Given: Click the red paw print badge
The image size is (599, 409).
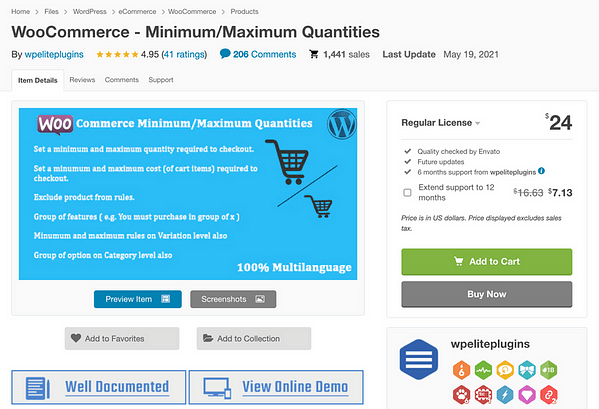Looking at the screenshot, I should (x=461, y=395).
